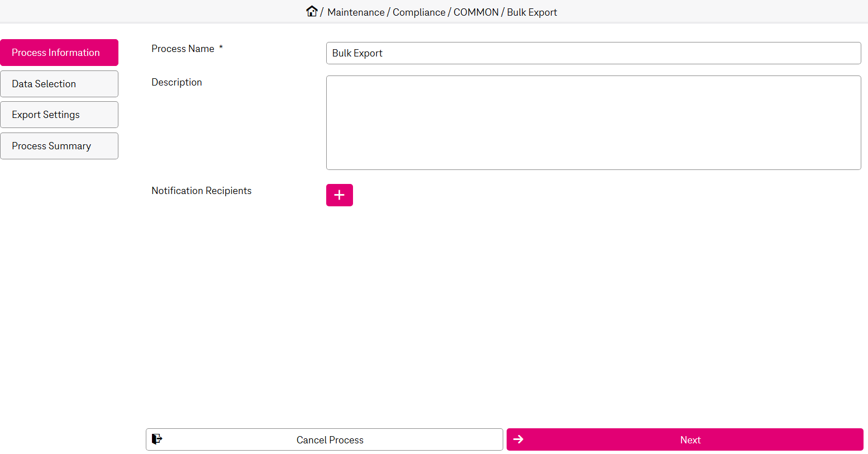Click the home icon in the breadcrumb
The width and height of the screenshot is (868, 454).
[x=312, y=11]
